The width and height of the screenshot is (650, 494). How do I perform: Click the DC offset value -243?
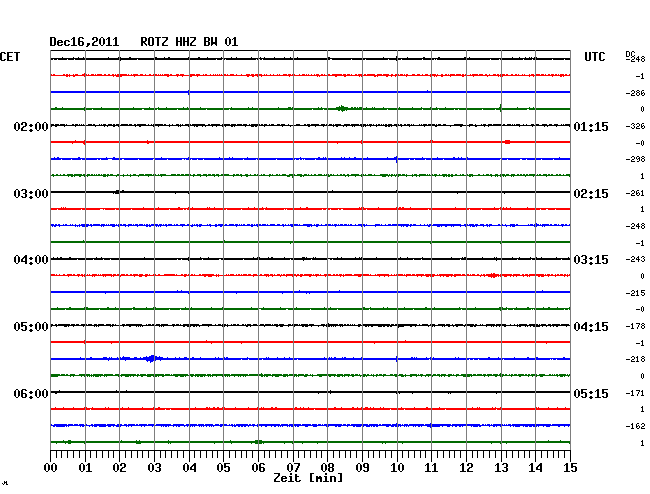pyautogui.click(x=635, y=259)
